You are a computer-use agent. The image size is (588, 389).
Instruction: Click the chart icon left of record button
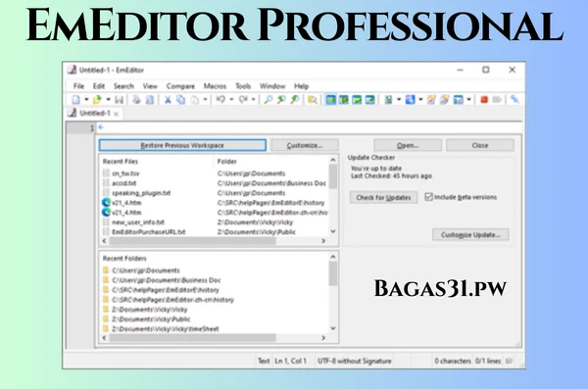point(459,99)
